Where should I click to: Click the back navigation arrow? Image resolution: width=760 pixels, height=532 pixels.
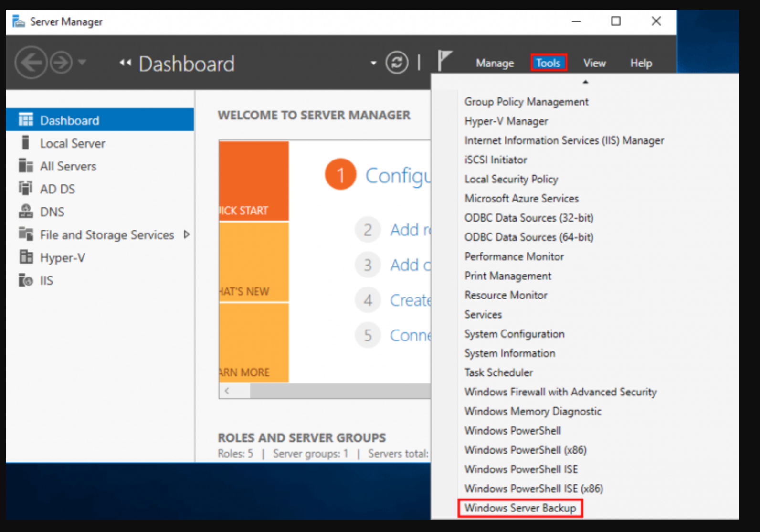[31, 63]
